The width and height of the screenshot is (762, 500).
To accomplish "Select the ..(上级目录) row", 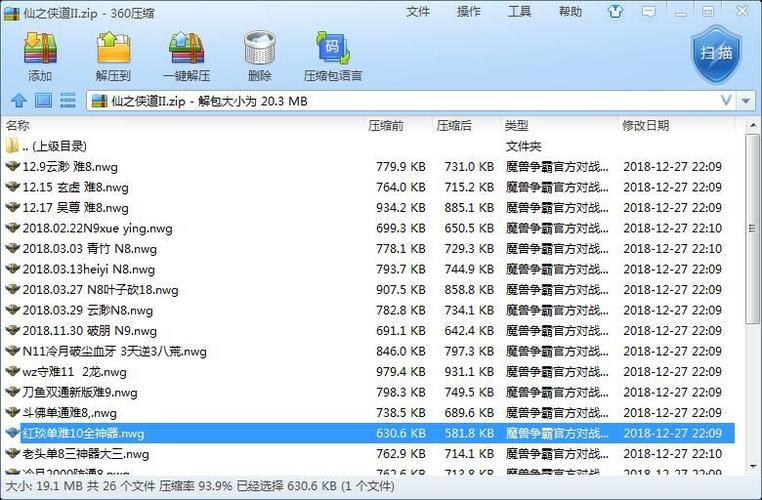I will [369, 146].
